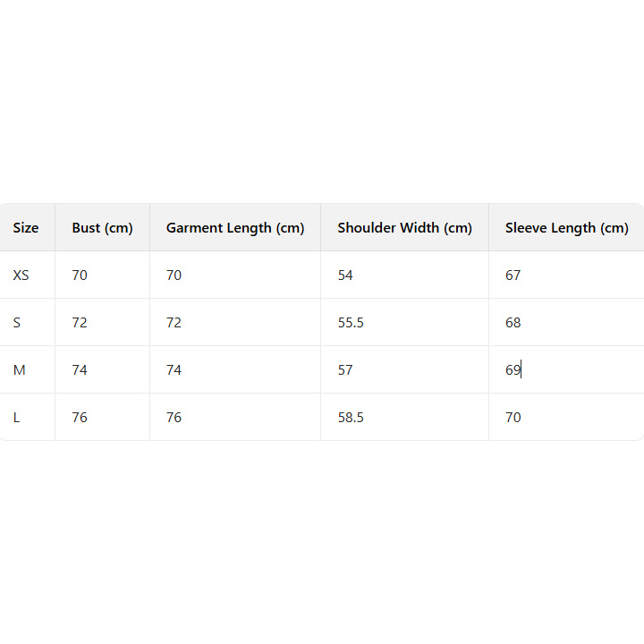
Task: Click the Garment Length (cm) header
Action: coord(235,228)
